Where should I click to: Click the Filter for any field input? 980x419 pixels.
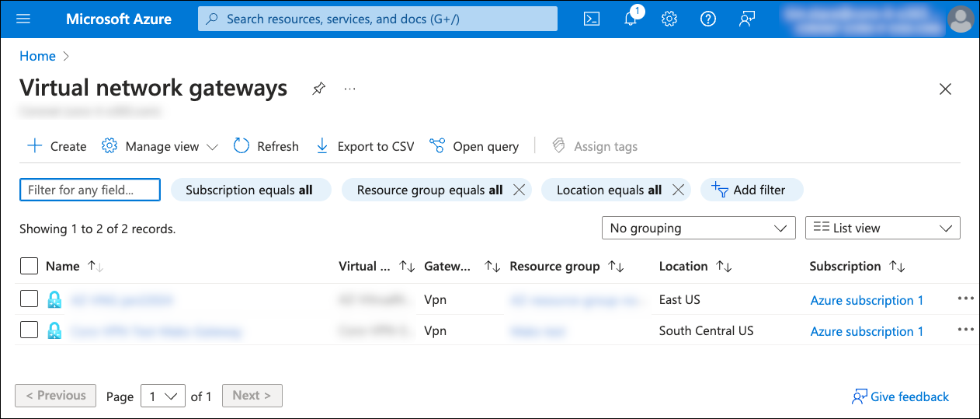(x=89, y=190)
